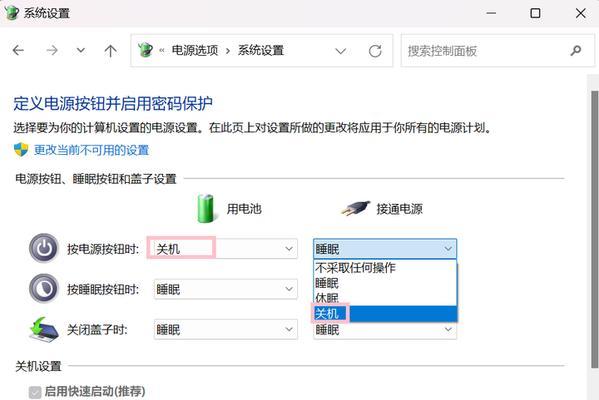Go up one level with up arrow

coord(110,50)
